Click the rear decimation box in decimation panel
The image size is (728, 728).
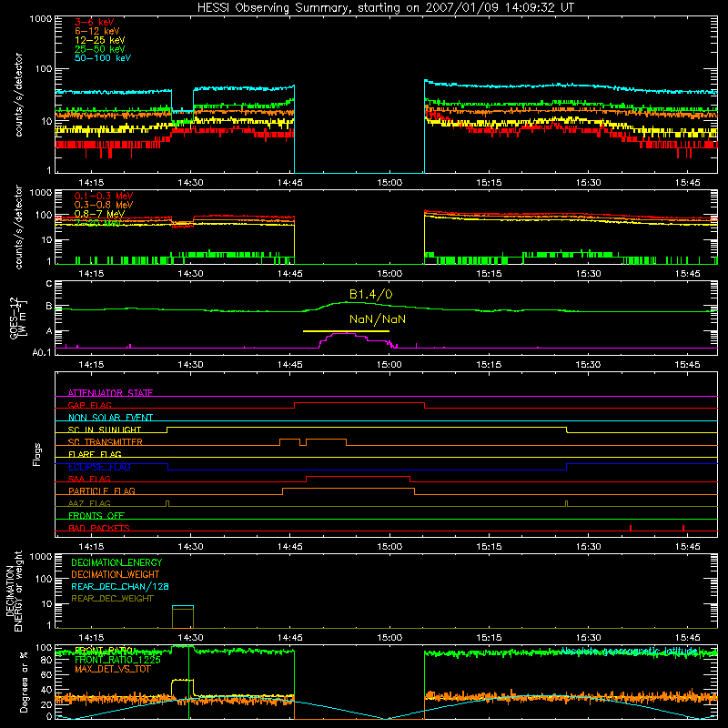click(x=183, y=617)
